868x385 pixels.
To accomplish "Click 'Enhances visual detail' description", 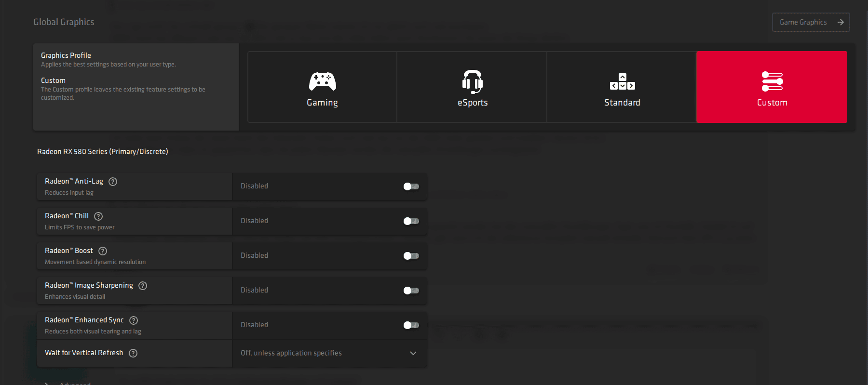I will pyautogui.click(x=75, y=297).
